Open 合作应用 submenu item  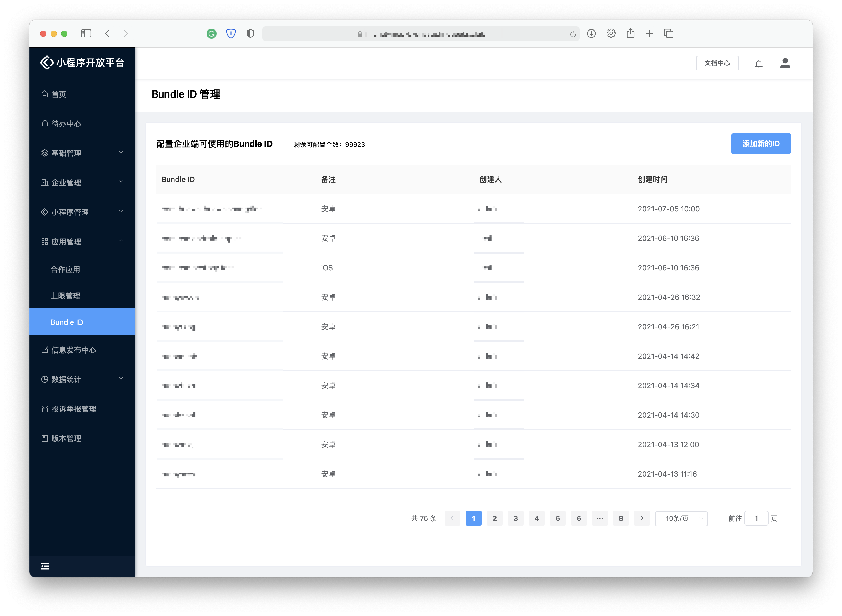click(82, 270)
